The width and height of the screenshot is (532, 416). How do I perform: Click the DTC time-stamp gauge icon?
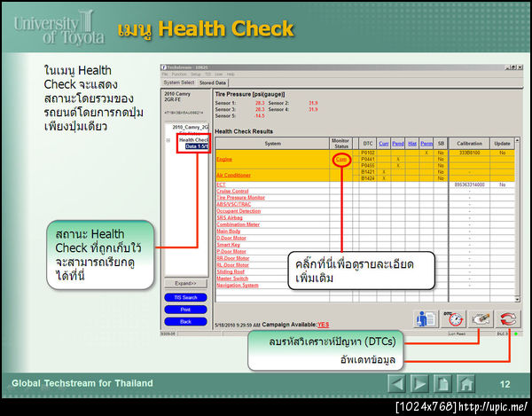pyautogui.click(x=453, y=319)
